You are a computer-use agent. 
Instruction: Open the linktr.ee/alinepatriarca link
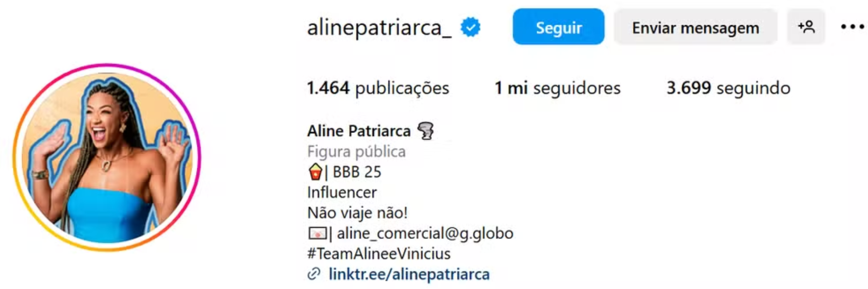coord(409,274)
